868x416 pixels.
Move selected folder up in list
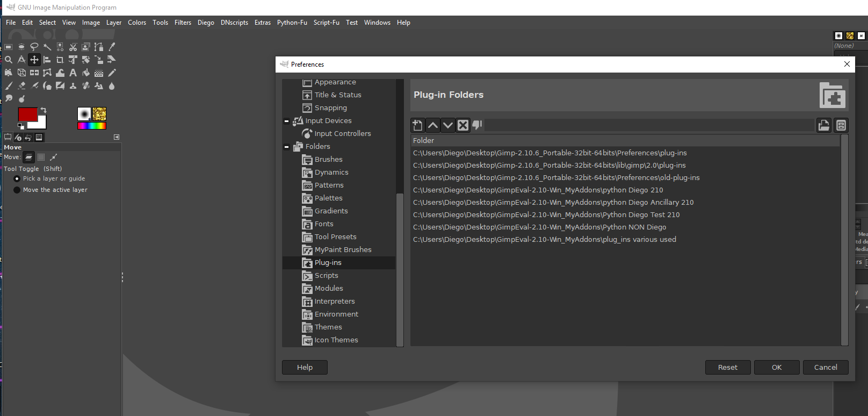point(432,125)
